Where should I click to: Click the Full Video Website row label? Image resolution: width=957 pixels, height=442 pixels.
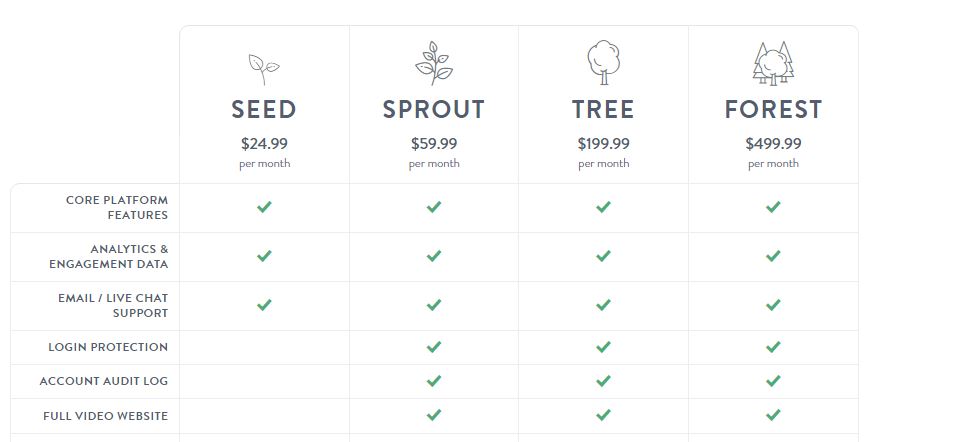(106, 416)
